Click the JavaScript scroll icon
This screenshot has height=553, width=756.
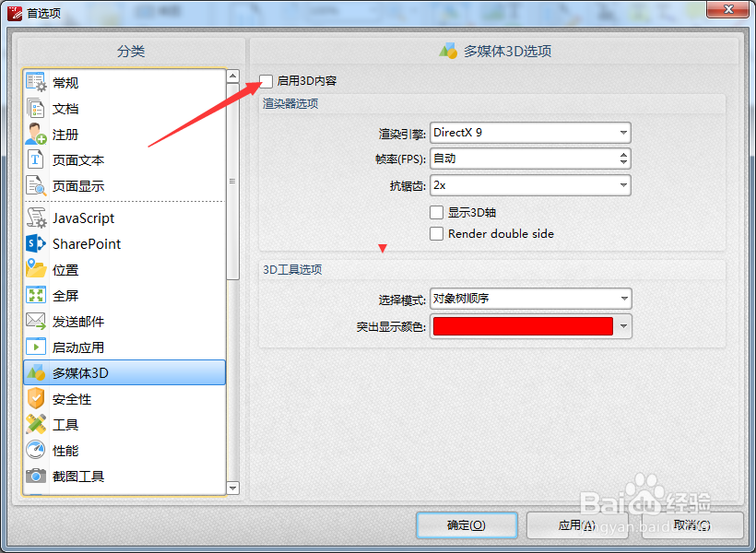tap(36, 218)
